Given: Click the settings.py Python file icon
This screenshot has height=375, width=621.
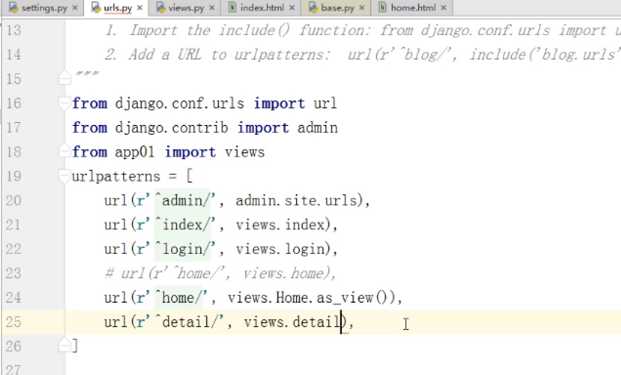Looking at the screenshot, I should coord(14,8).
